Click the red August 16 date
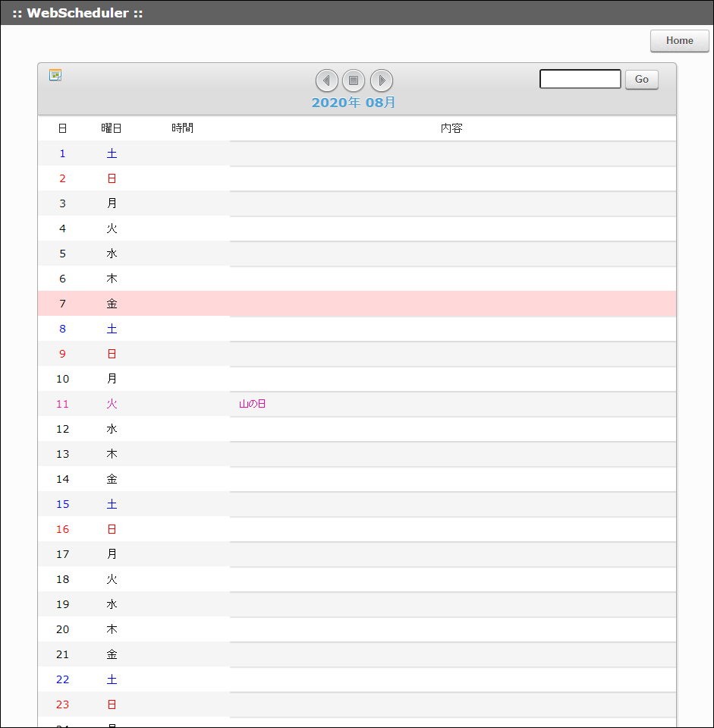 (62, 528)
